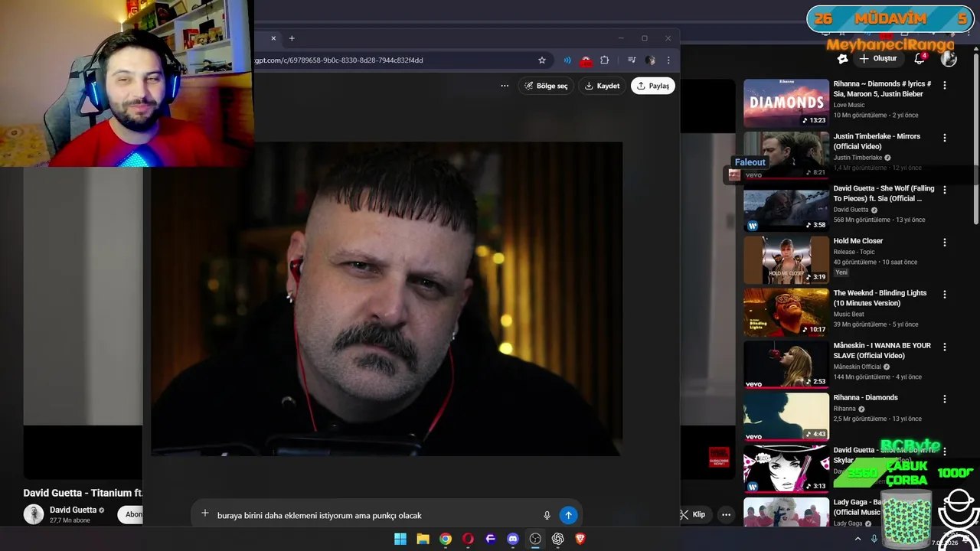Click Music Beat channel name
This screenshot has width=980, height=551.
[848, 314]
